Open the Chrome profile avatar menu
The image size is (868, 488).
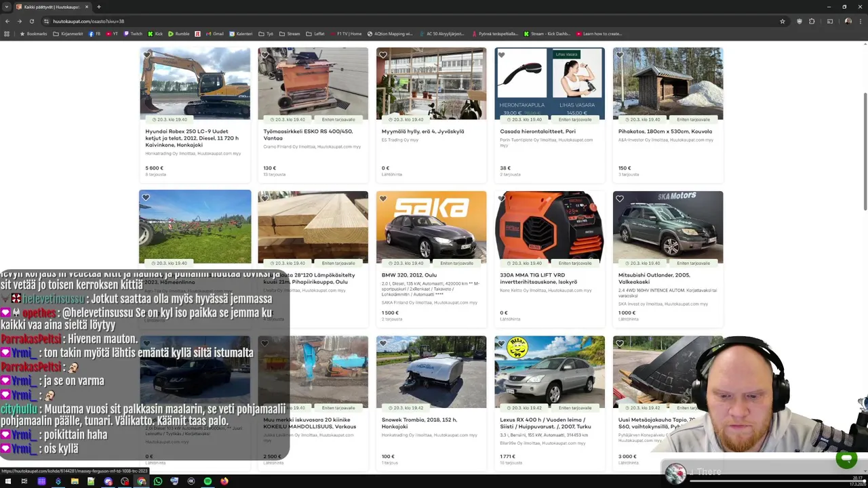(848, 21)
